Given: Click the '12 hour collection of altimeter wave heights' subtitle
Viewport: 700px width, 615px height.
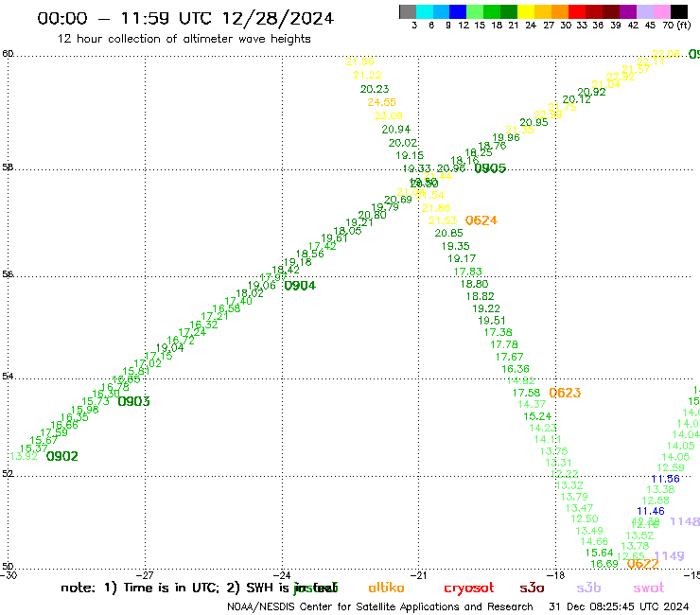Looking at the screenshot, I should [x=184, y=39].
